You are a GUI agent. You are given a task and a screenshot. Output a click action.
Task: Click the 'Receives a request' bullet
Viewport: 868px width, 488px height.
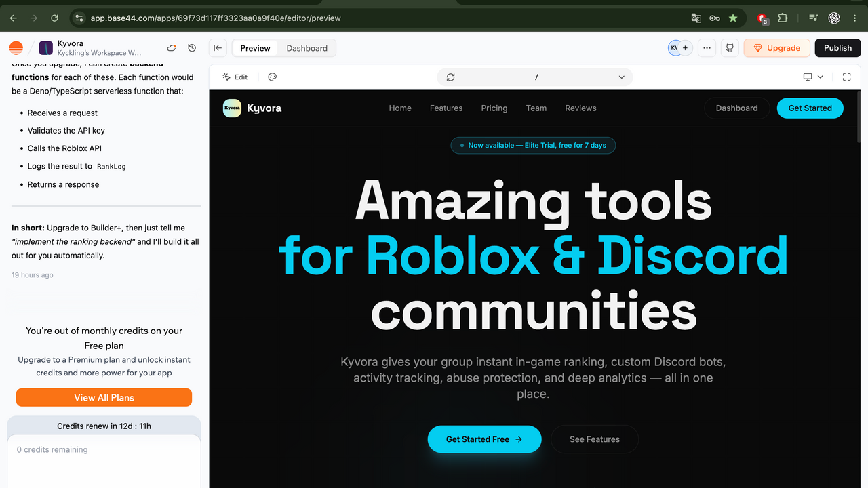point(62,113)
